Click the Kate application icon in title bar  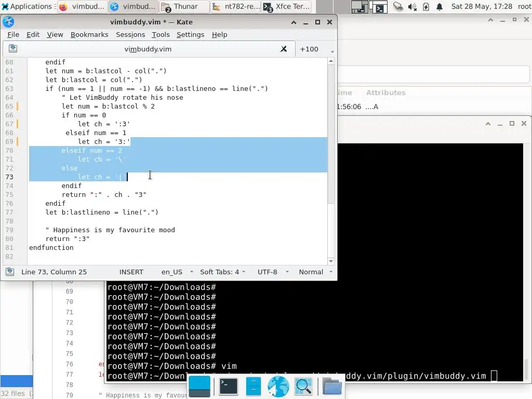(8, 22)
